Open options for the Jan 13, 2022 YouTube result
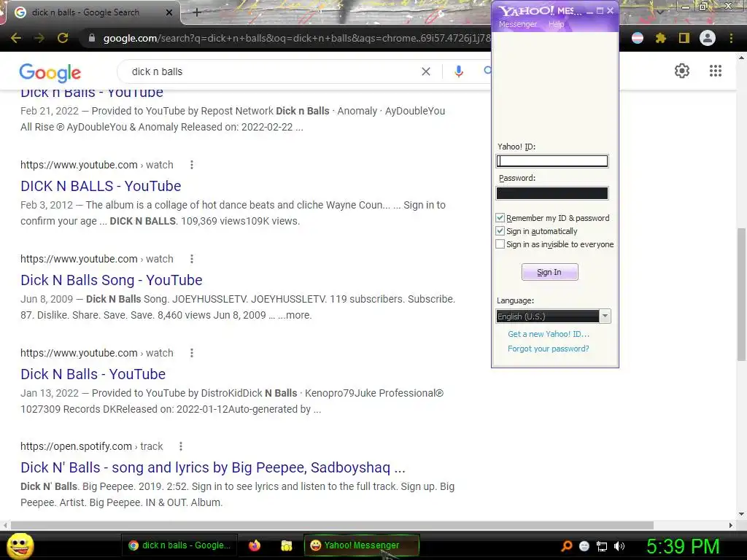 192,353
